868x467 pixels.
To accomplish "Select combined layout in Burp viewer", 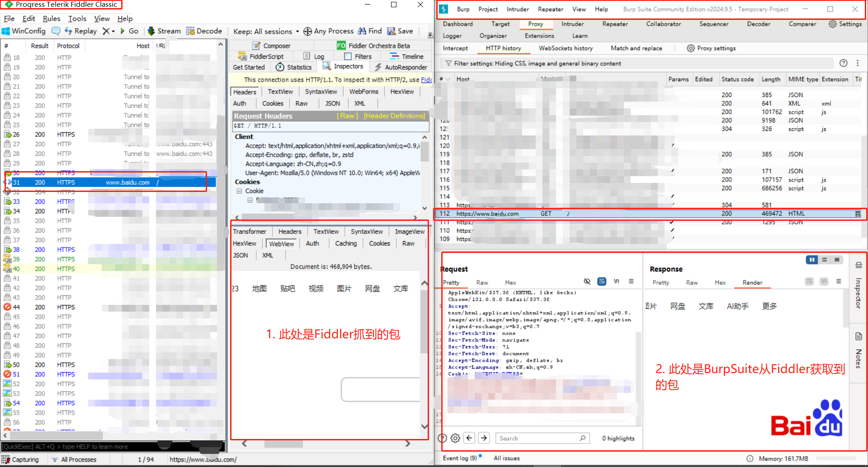I will point(837,260).
